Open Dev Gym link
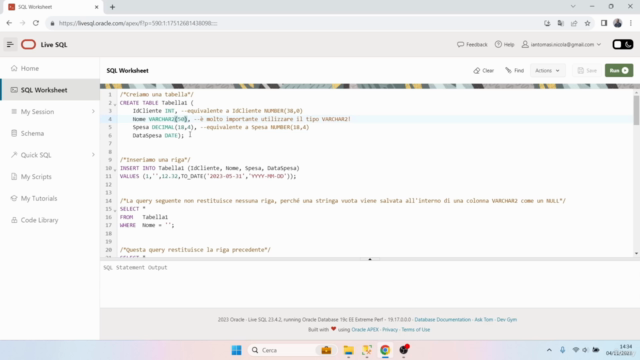 pyautogui.click(x=507, y=320)
